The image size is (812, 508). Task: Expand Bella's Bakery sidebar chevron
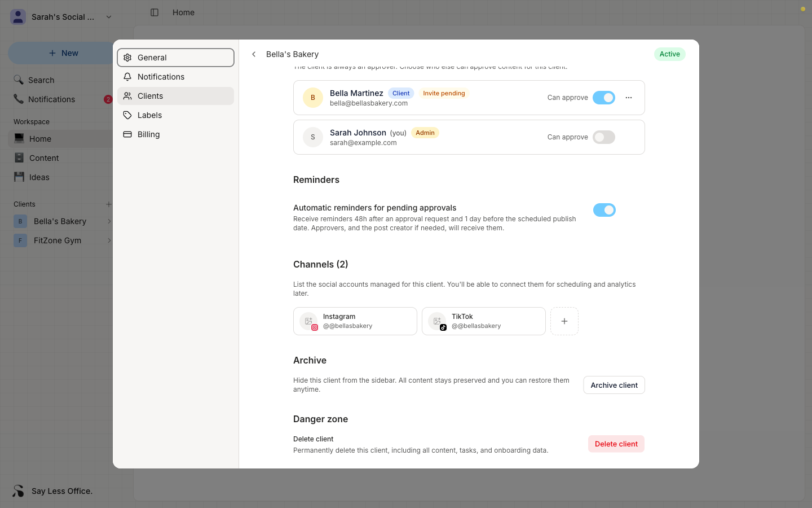[109, 221]
